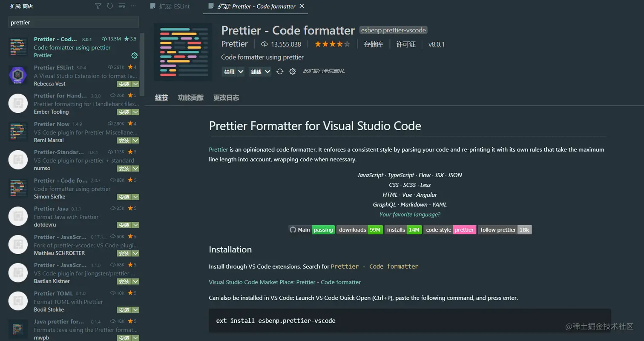Clear the extension search results

click(x=122, y=6)
